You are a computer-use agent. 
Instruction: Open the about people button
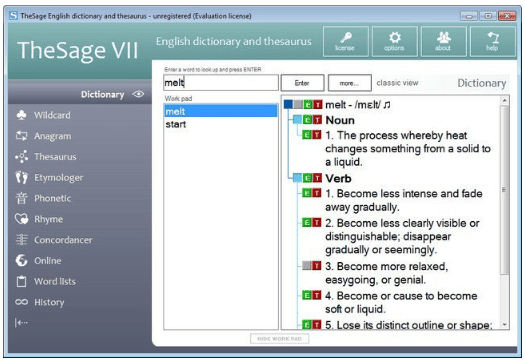(443, 42)
